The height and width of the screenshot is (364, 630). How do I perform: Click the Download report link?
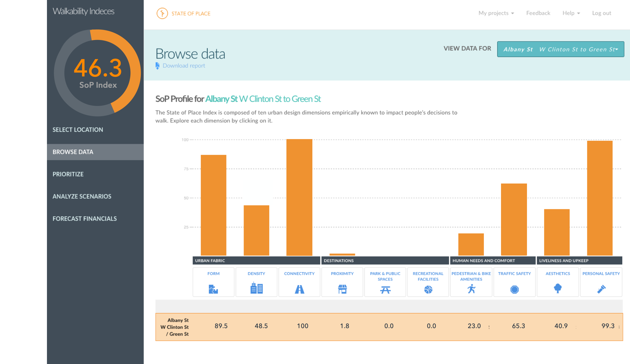click(x=184, y=66)
